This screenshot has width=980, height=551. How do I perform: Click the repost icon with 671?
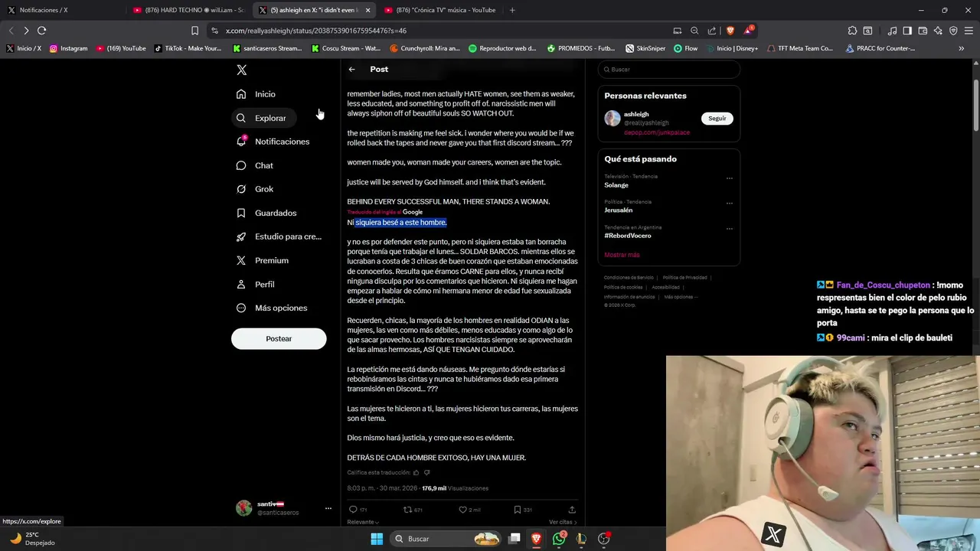407,510
